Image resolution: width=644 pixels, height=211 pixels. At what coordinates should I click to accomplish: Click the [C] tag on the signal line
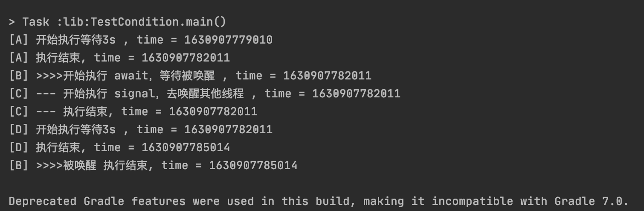(18, 94)
